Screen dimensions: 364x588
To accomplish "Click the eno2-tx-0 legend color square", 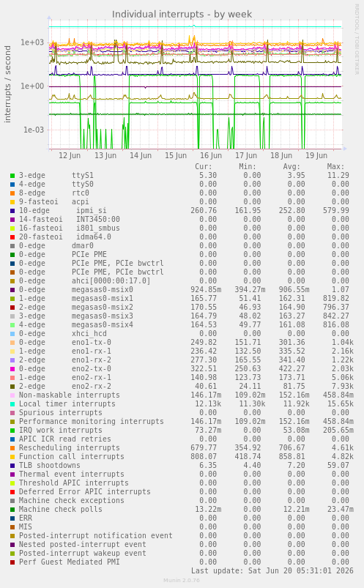I will (12, 369).
